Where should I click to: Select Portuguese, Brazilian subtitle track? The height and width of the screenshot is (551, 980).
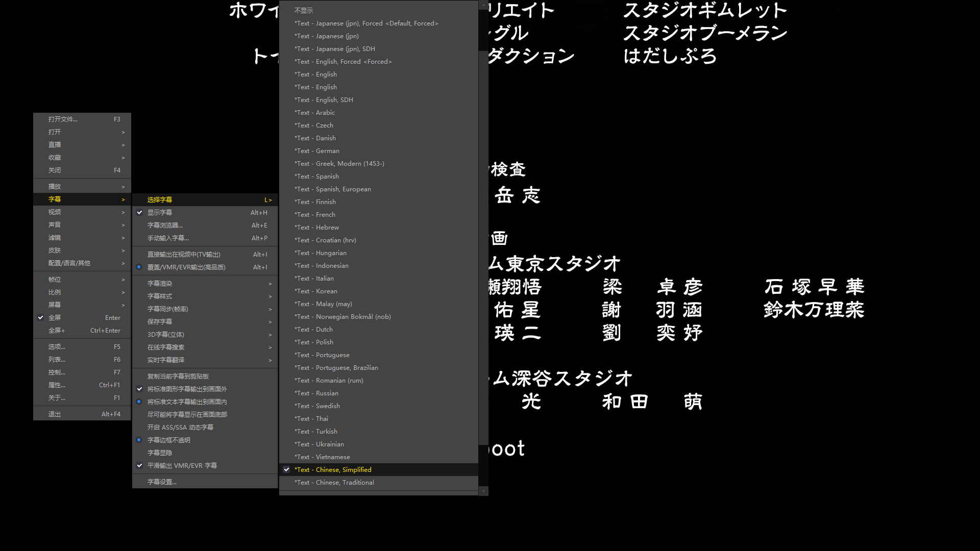[379, 367]
